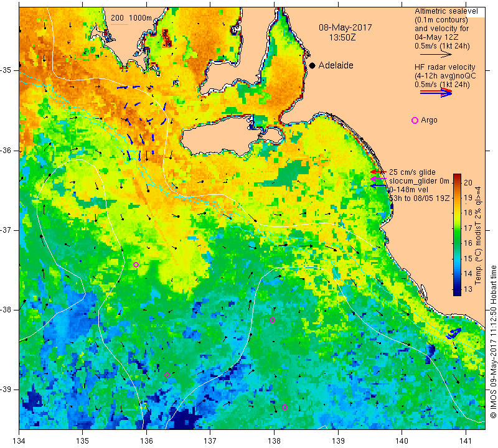Click the '1000m' depth contour label
This screenshot has height=448, width=498.
tap(140, 18)
